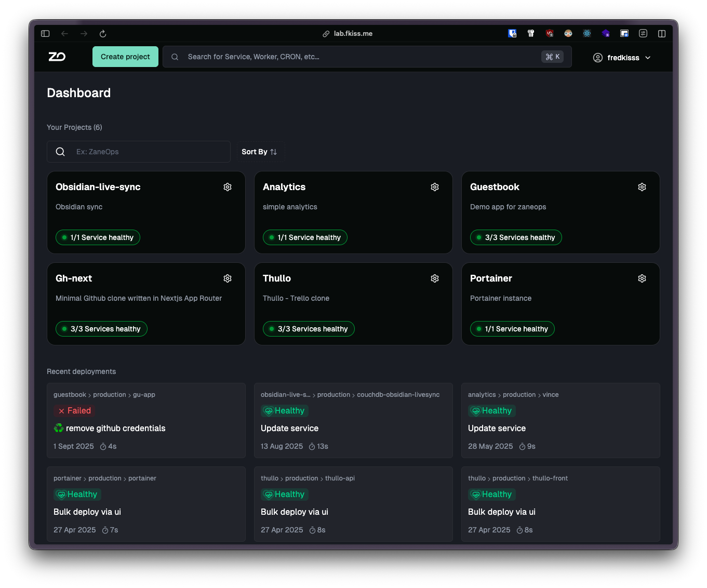Open the Obsidian-live-sync project

[98, 187]
